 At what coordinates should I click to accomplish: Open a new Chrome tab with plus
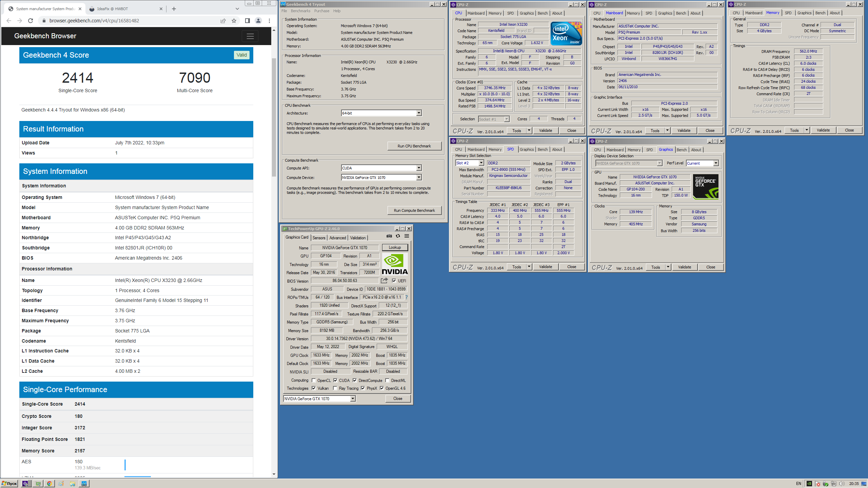(x=174, y=9)
